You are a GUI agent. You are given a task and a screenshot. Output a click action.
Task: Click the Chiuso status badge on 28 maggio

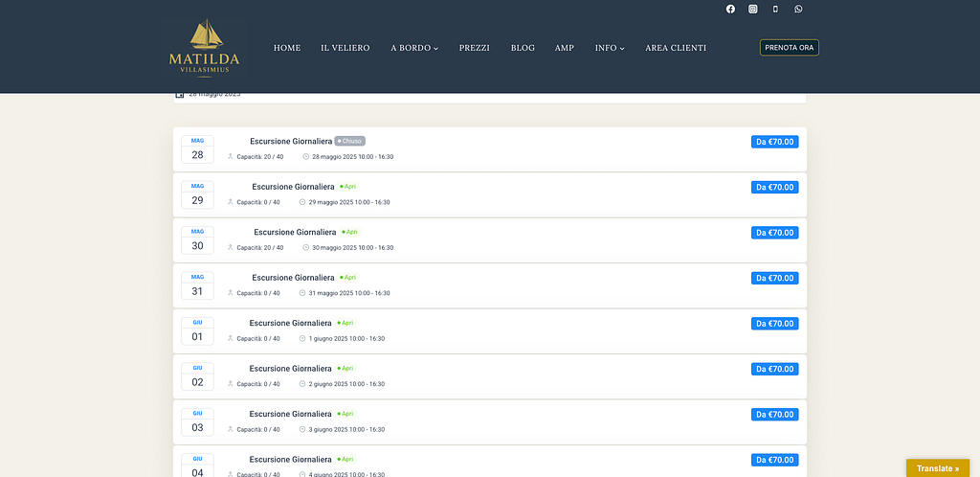(350, 141)
